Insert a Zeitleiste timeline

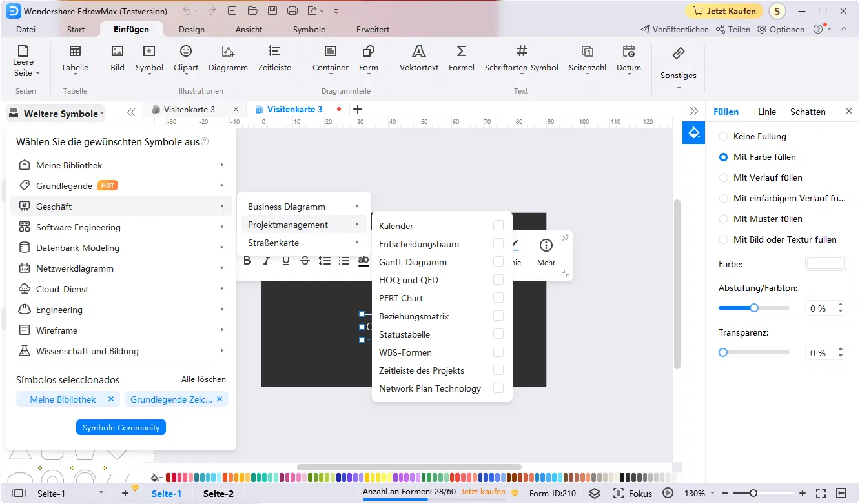[x=274, y=52]
